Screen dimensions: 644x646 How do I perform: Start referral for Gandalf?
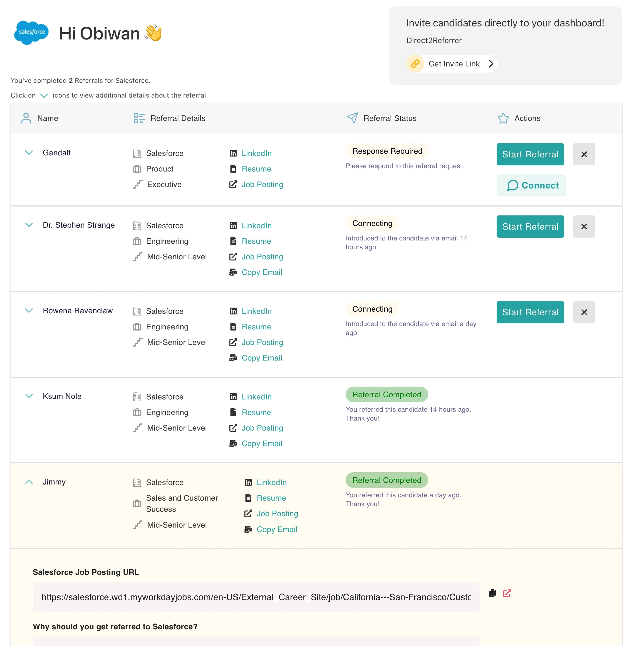530,154
